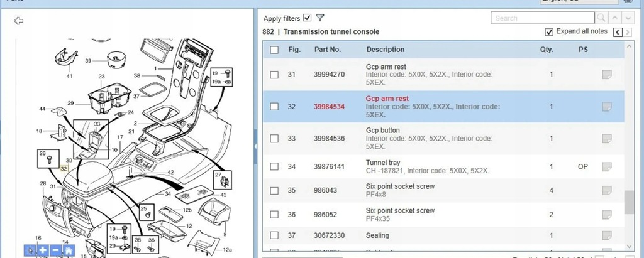The image size is (644, 258).
Task: Click callout 41 in diagram
Action: tap(69, 77)
